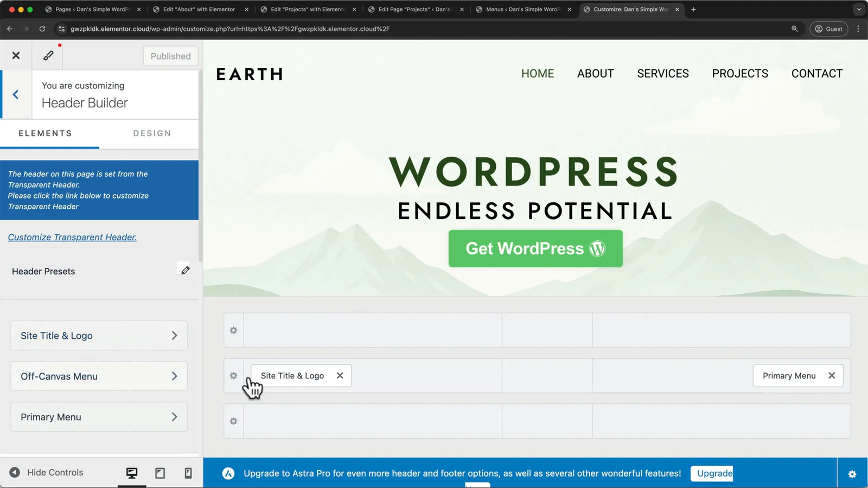Open CONTACT in the site navigation

[x=817, y=74]
